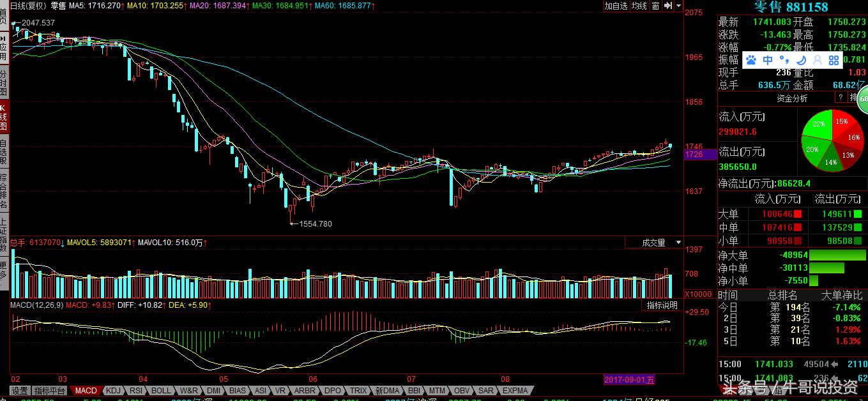Switch to the DMI indicator tab
The width and height of the screenshot is (868, 401).
213,390
